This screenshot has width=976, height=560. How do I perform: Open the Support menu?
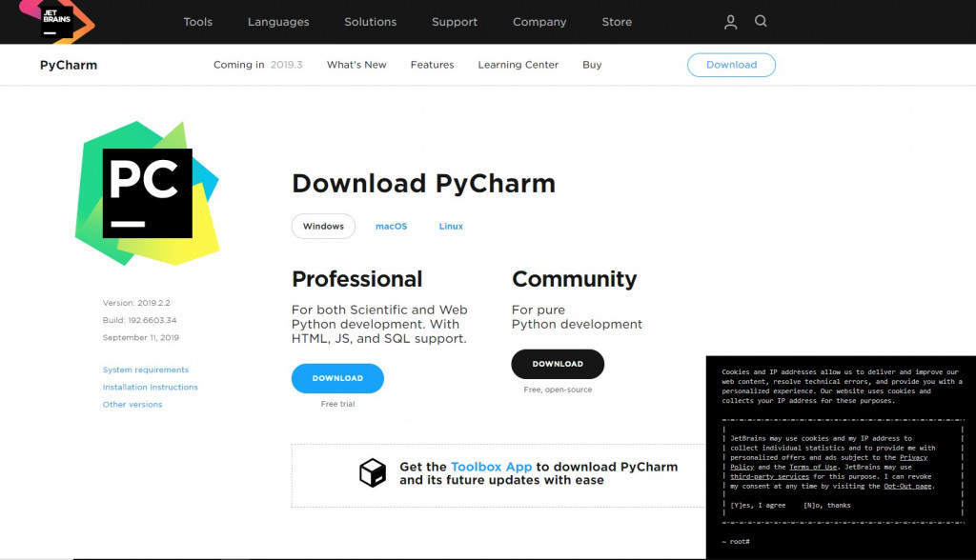pyautogui.click(x=455, y=22)
